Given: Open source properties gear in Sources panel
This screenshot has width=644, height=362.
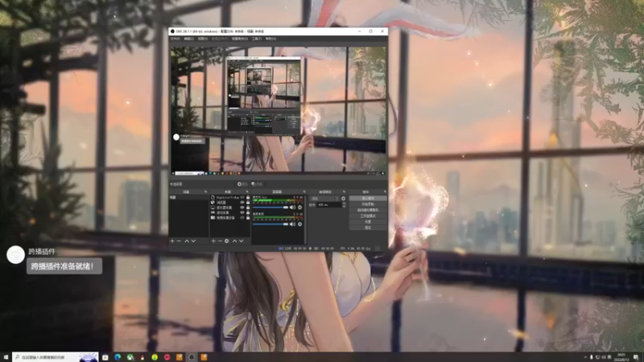Looking at the screenshot, I should tap(226, 241).
